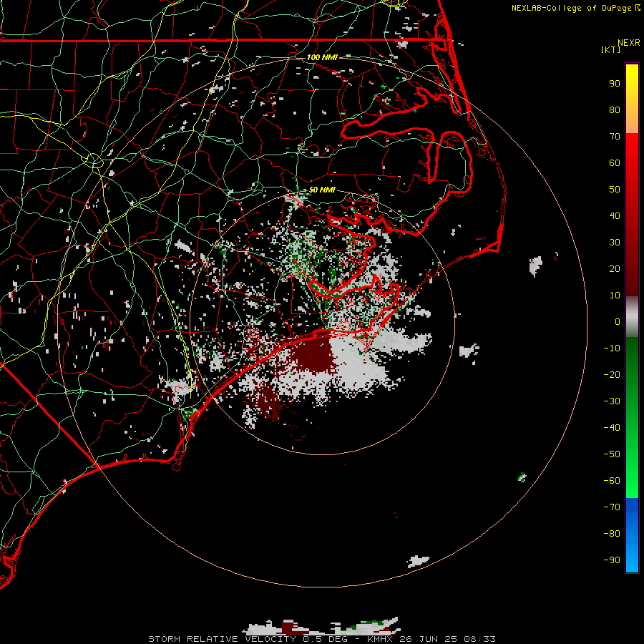
Task: Click the [KT] units label
Action: (610, 49)
